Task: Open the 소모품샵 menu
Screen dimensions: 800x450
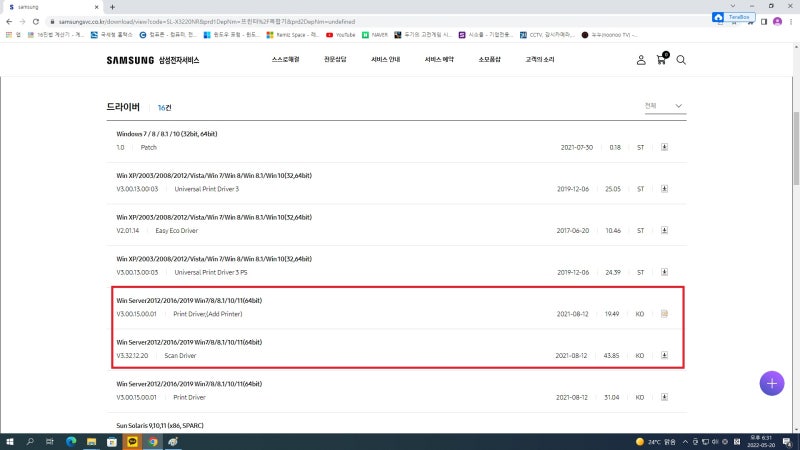Action: coord(489,60)
